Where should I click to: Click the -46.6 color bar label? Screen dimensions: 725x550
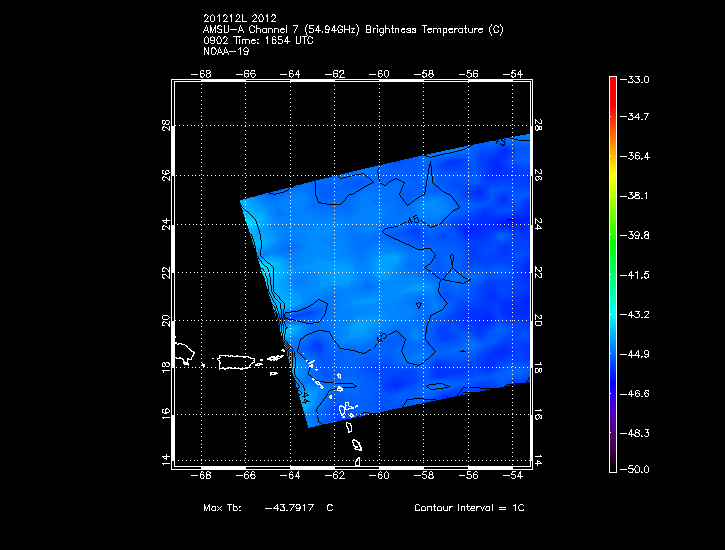click(x=634, y=394)
